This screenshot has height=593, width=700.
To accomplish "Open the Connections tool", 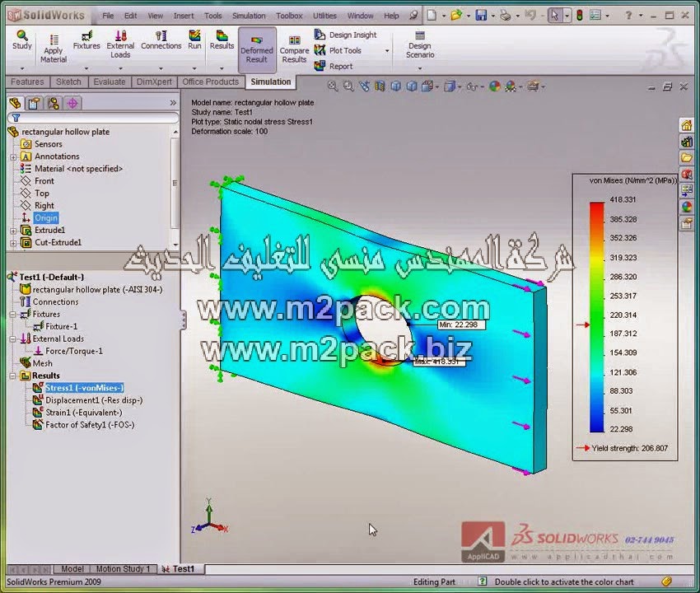I will (x=161, y=40).
